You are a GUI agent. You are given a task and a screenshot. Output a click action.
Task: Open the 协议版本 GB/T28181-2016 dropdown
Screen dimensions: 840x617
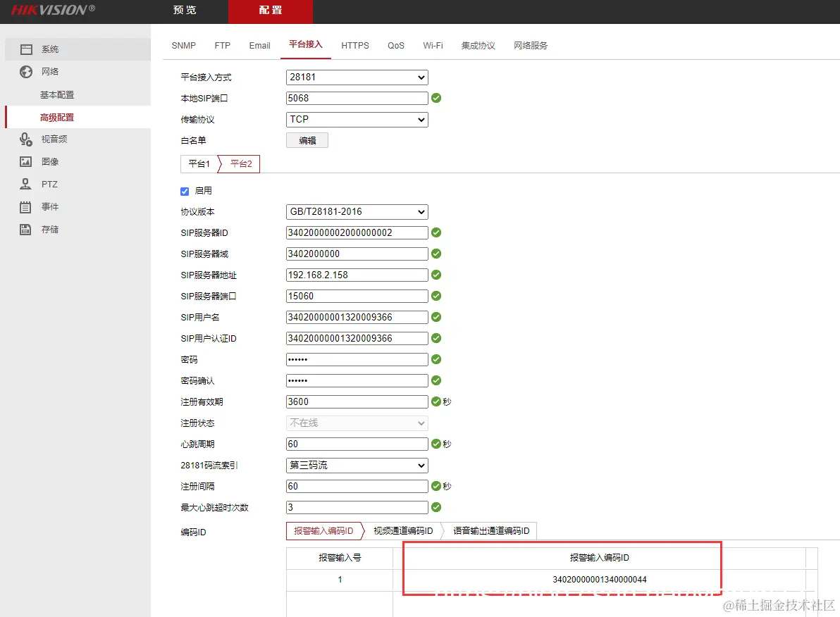[x=356, y=211]
